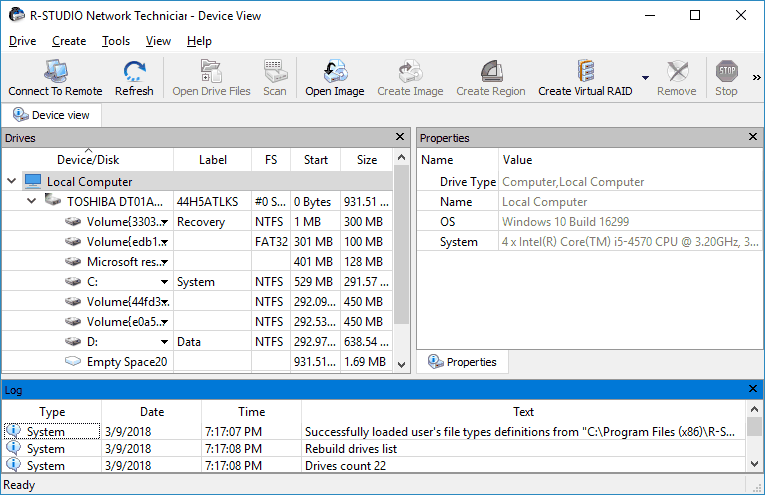Click the Scan toolbar icon
The width and height of the screenshot is (765, 495).
point(275,71)
